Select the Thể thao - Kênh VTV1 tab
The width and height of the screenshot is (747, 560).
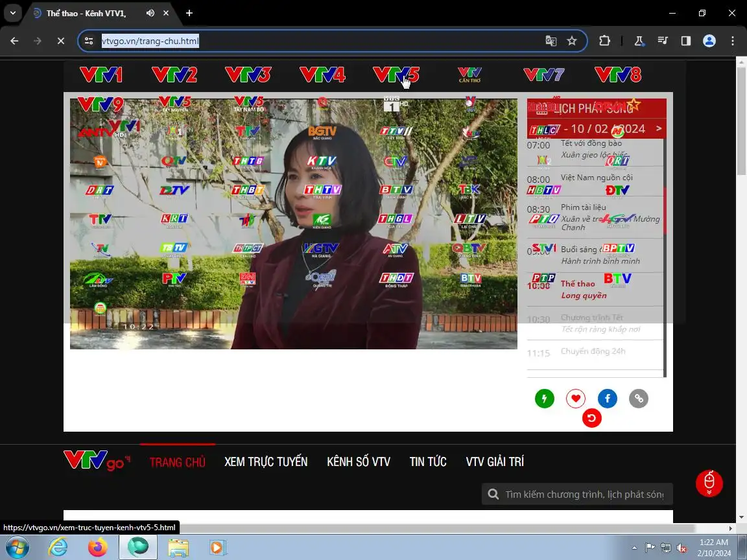click(86, 14)
